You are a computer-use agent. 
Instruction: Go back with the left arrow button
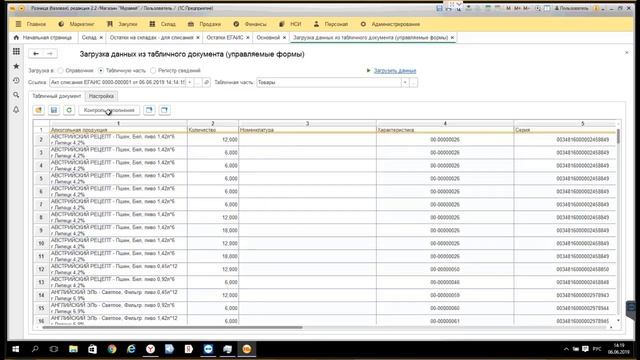pyautogui.click(x=36, y=53)
